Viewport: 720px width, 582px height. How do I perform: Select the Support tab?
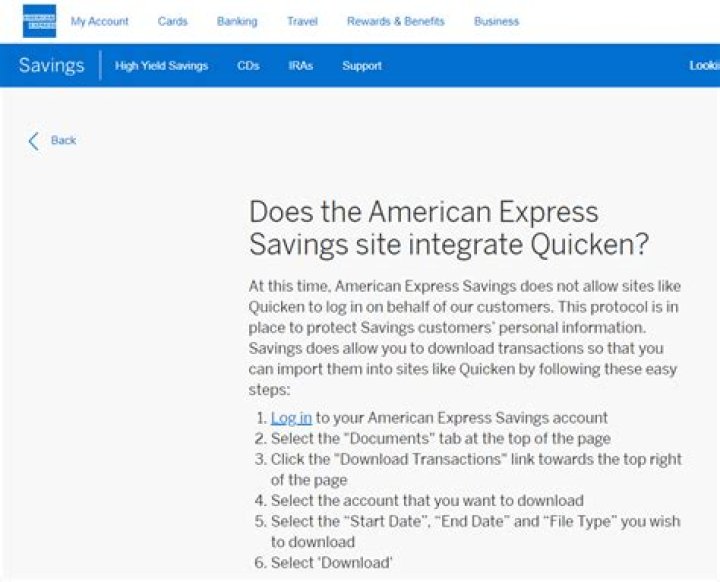pos(362,66)
